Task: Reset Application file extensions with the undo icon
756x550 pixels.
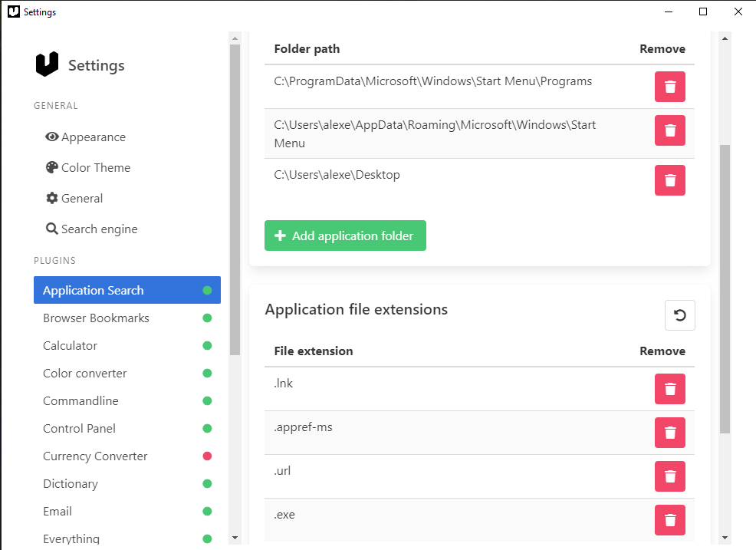Action: pos(679,315)
